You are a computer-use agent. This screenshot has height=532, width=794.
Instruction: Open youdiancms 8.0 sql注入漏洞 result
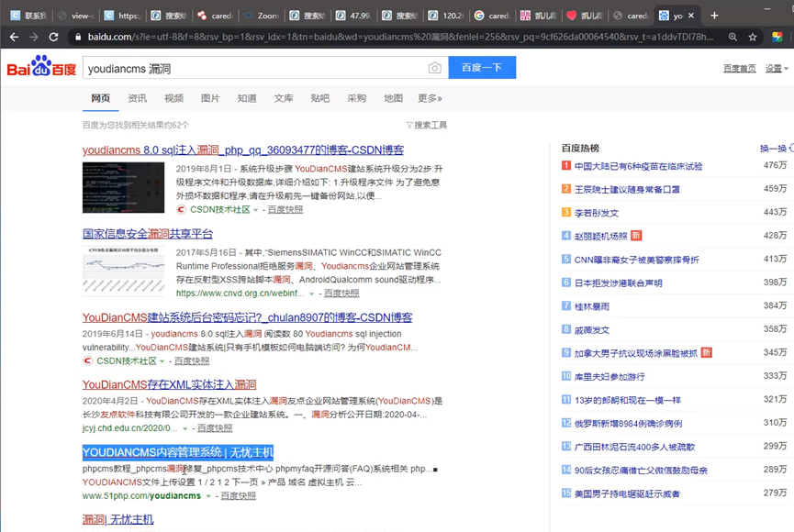point(243,150)
